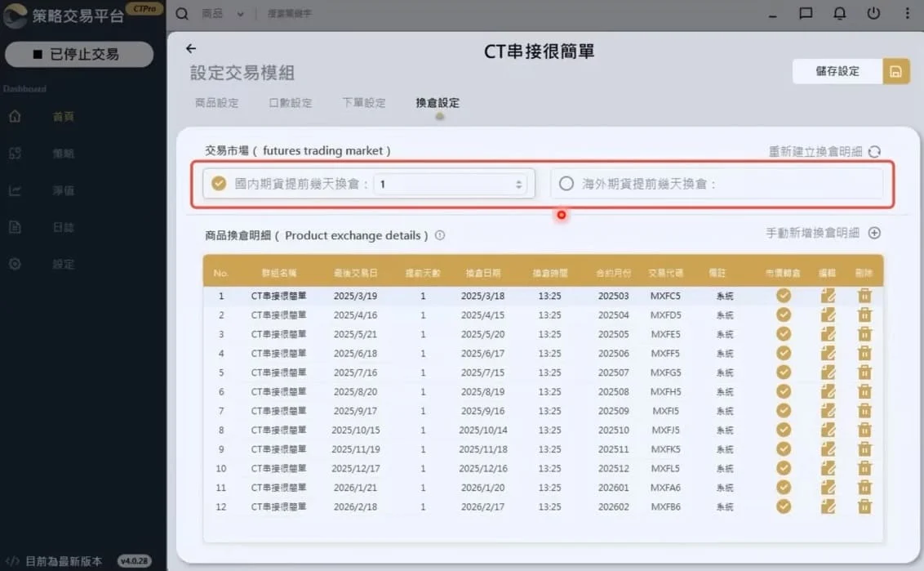Toggle 市價轉倉 checkmark on row 7
Screen dimensions: 924x571
[x=783, y=411]
